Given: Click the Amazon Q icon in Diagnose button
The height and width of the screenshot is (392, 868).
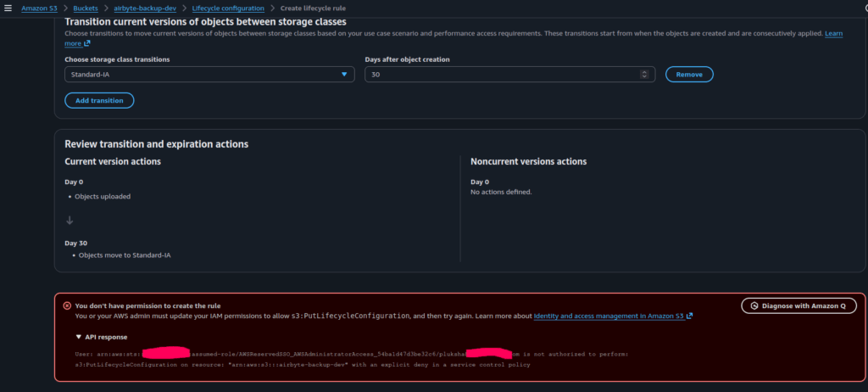Looking at the screenshot, I should pos(754,305).
